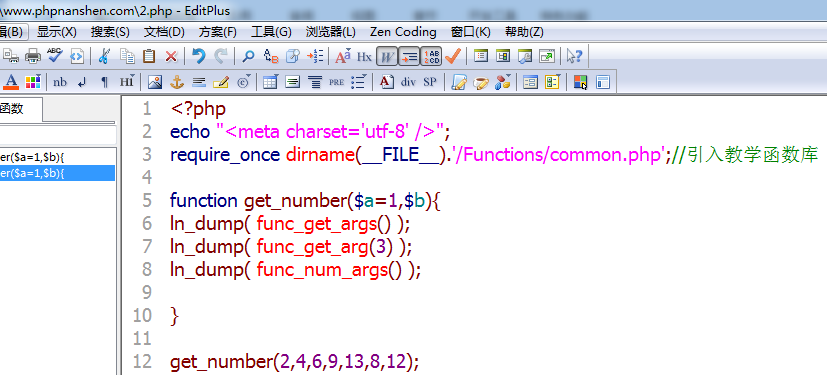Screen dimensions: 827x375
Task: Open the 窗口(K) menu
Action: pyautogui.click(x=470, y=32)
